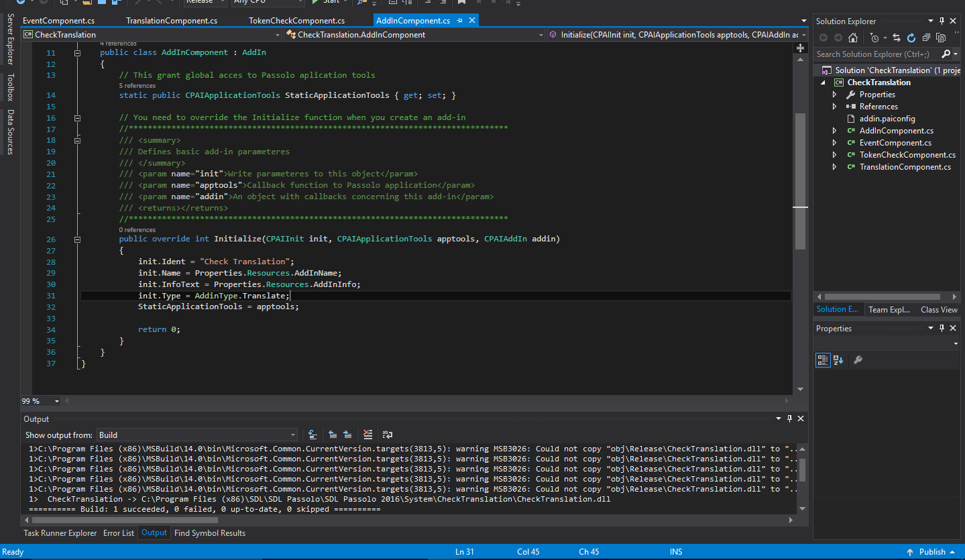Go to next message in Output toolbar

(x=347, y=435)
